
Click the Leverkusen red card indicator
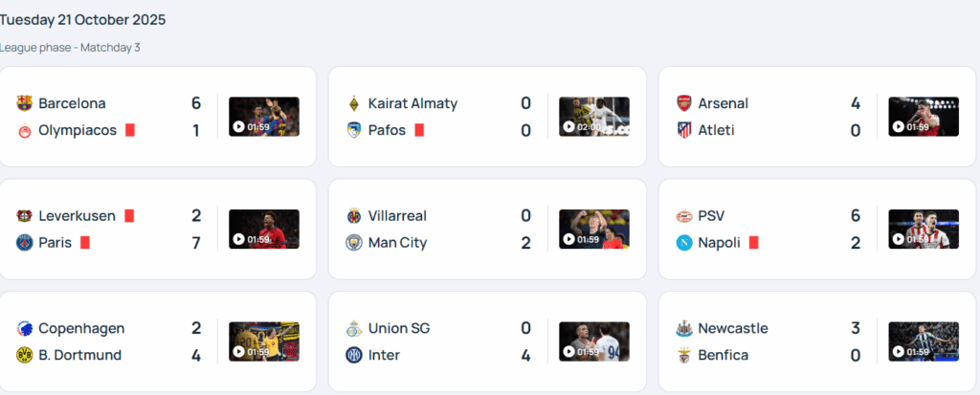click(129, 216)
